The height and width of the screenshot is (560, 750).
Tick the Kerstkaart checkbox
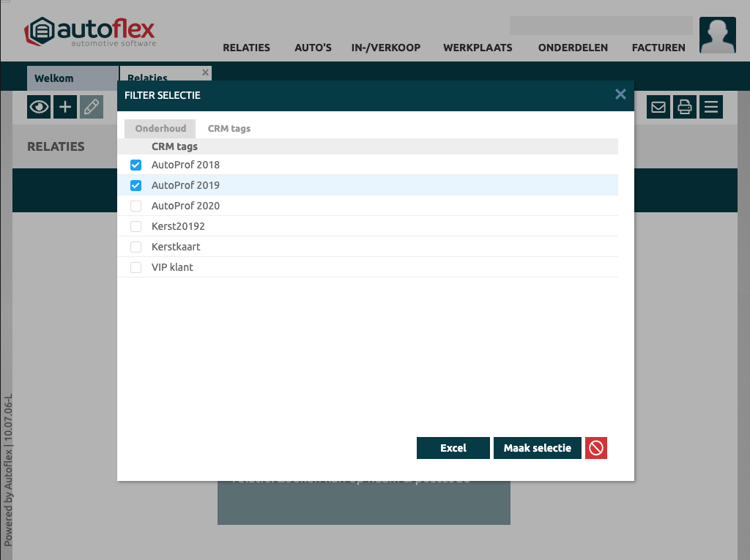tap(135, 247)
